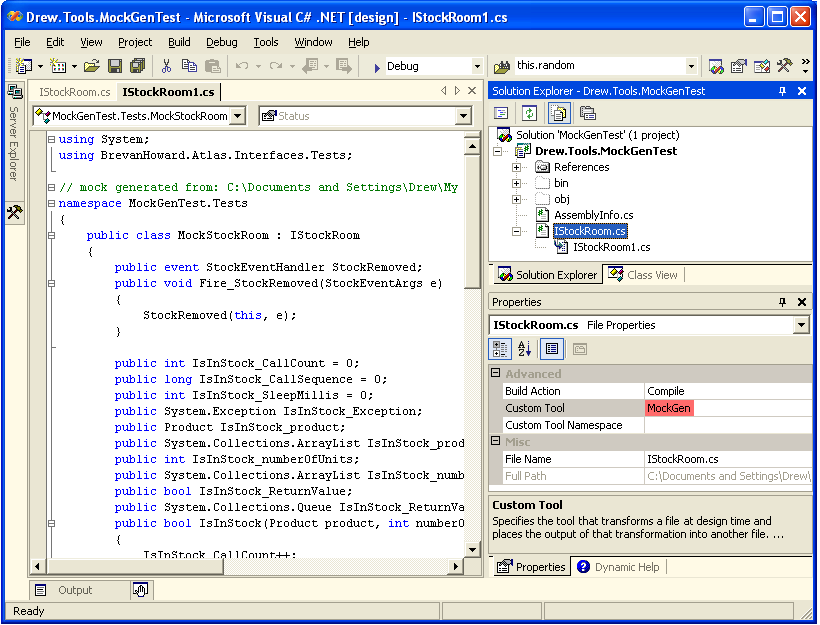Click the Copy toolbar icon

pos(189,66)
